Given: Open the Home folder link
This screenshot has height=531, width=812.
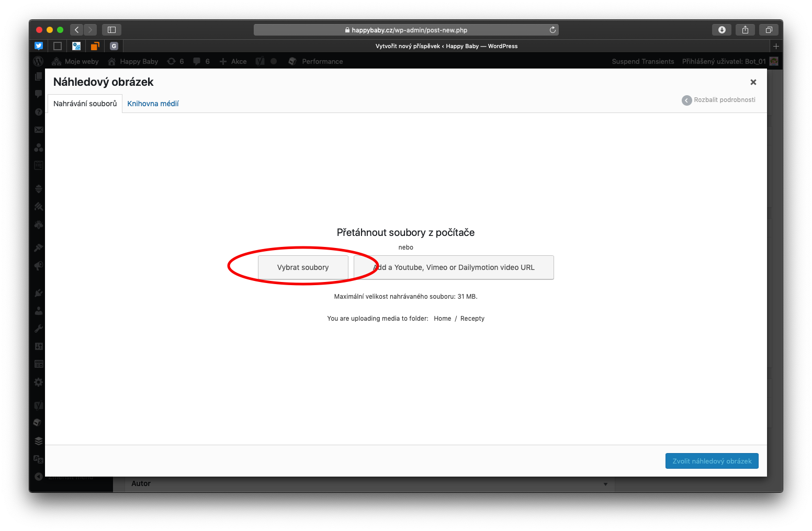Looking at the screenshot, I should pos(442,319).
